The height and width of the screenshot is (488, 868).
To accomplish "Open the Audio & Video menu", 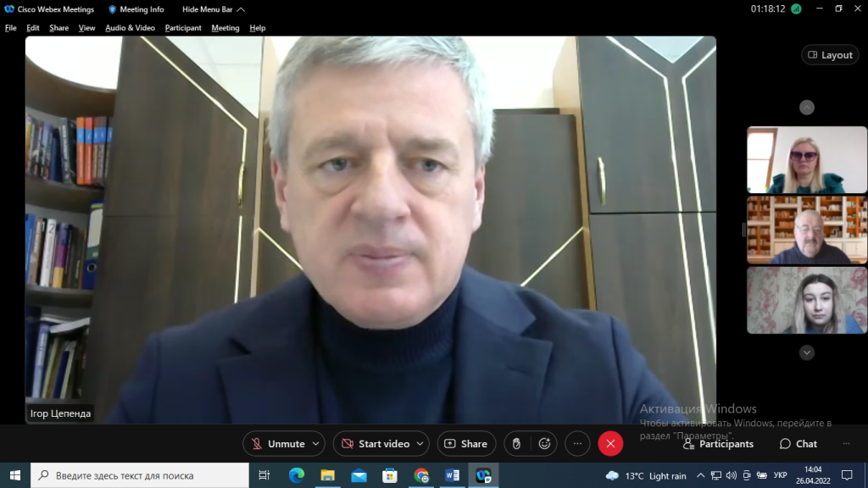I will click(130, 28).
